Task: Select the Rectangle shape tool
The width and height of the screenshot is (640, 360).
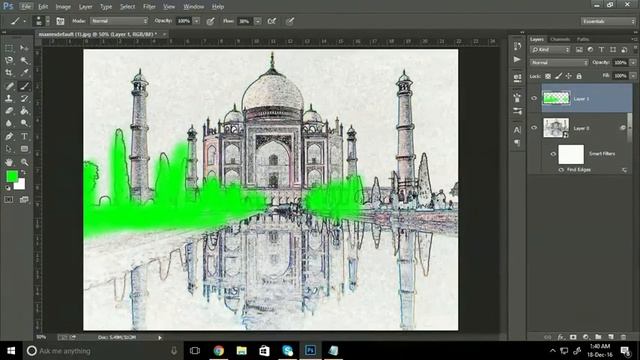Action: (24, 149)
